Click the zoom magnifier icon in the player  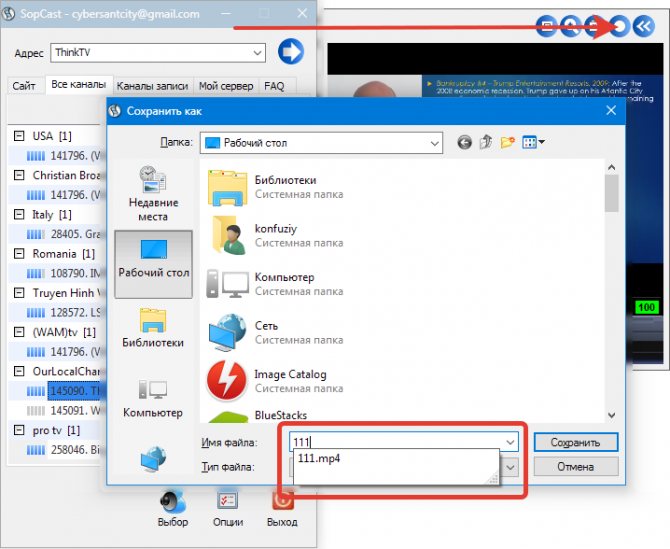pyautogui.click(x=571, y=26)
